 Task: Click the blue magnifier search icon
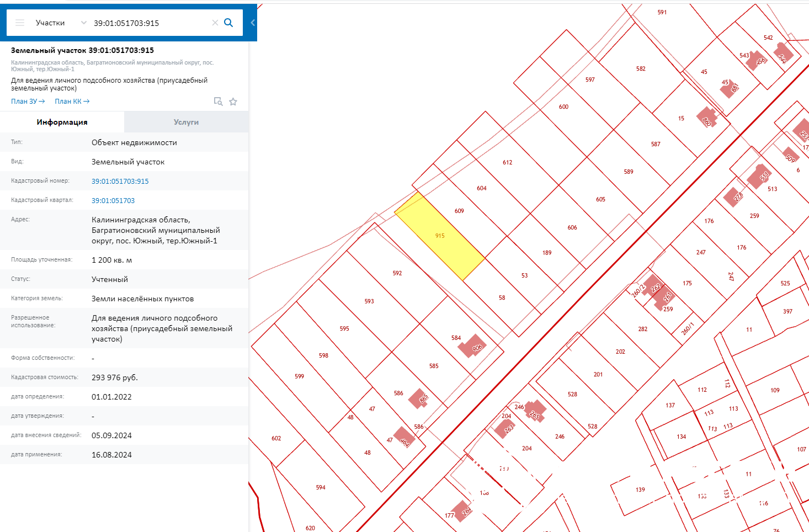228,23
